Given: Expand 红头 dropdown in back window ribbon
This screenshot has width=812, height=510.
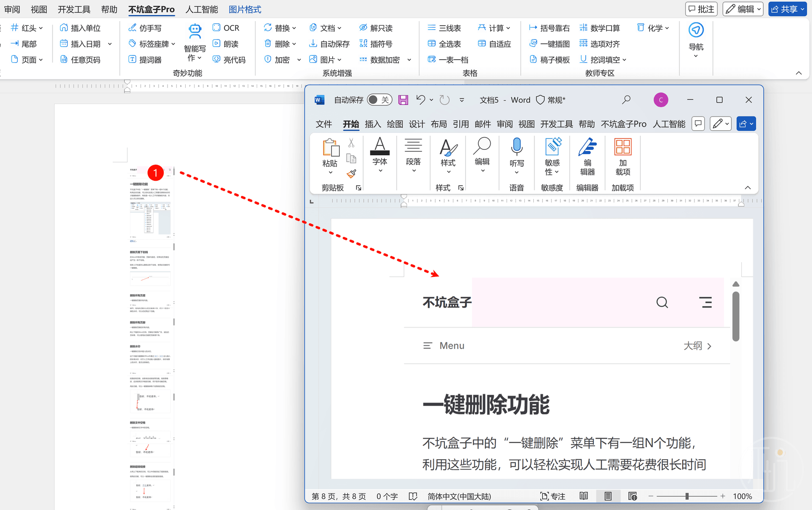Looking at the screenshot, I should [41, 28].
